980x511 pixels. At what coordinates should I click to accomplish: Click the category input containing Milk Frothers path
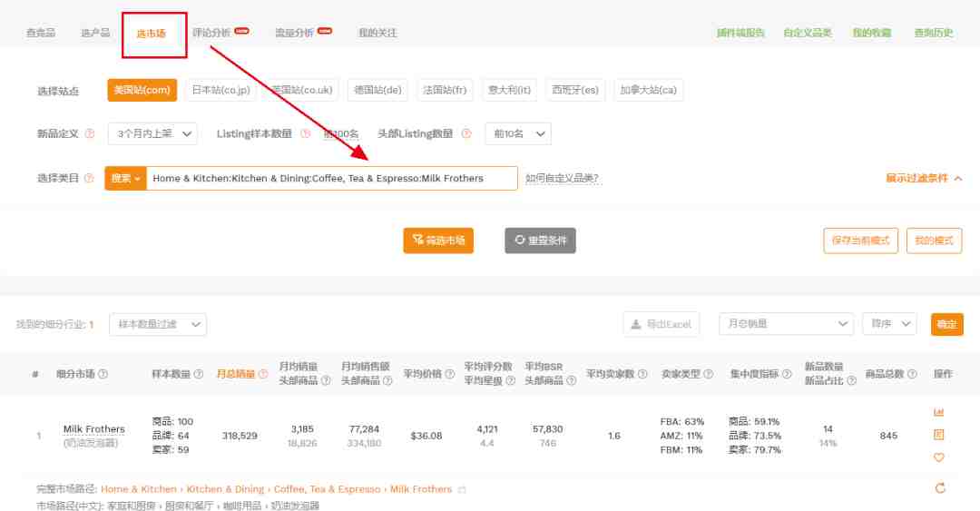[331, 178]
